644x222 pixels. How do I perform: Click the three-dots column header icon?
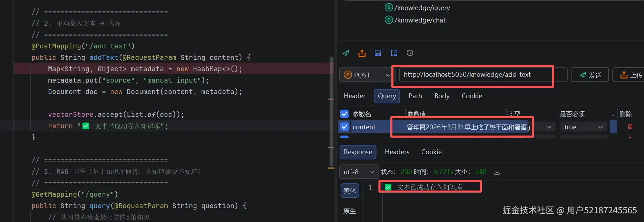[614, 114]
